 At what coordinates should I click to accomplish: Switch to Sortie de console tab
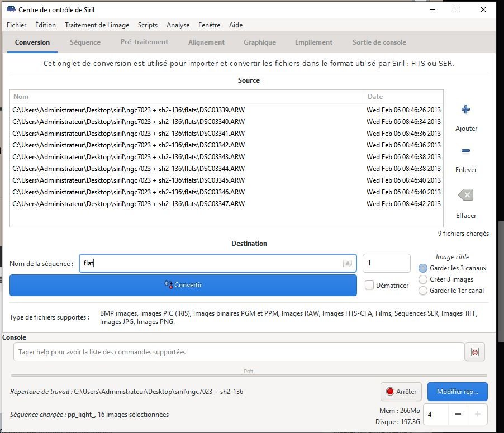379,42
